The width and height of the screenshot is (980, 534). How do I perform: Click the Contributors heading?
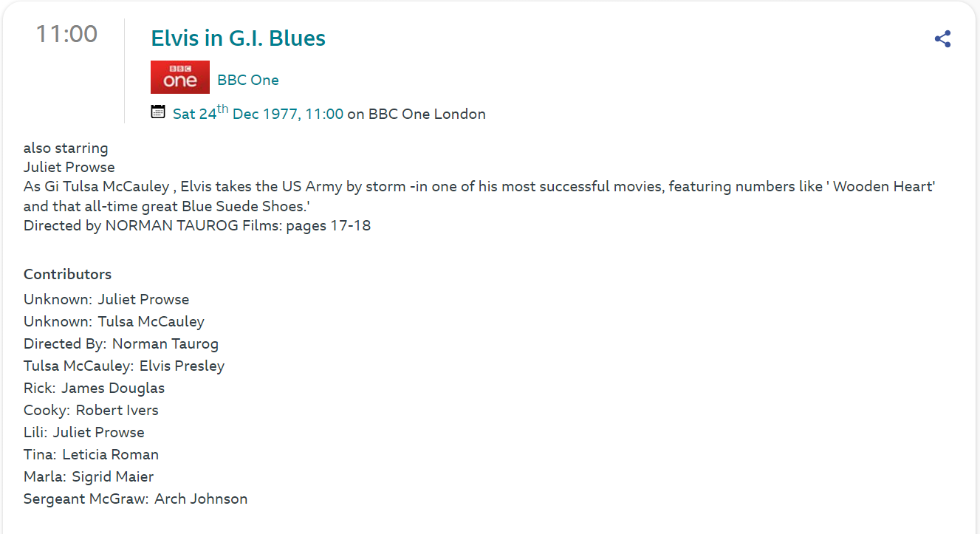(67, 274)
